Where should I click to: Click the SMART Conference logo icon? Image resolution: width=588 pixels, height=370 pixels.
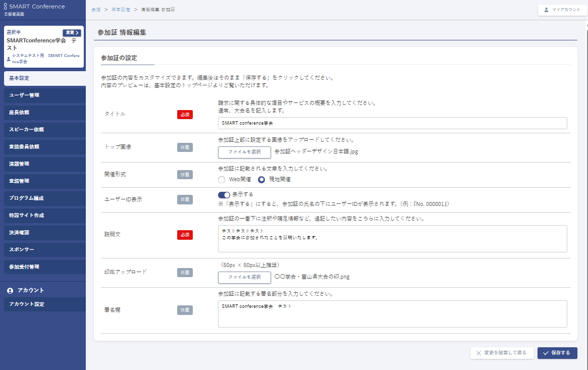point(6,7)
